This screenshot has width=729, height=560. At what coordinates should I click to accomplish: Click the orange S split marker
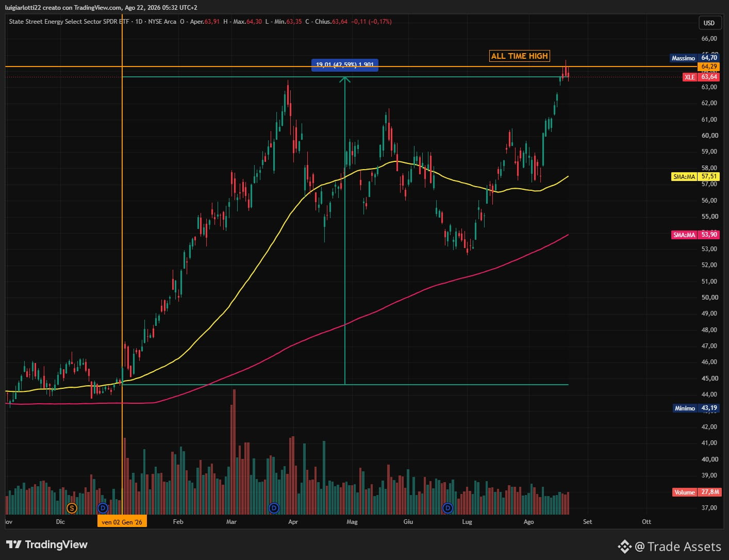[72, 508]
